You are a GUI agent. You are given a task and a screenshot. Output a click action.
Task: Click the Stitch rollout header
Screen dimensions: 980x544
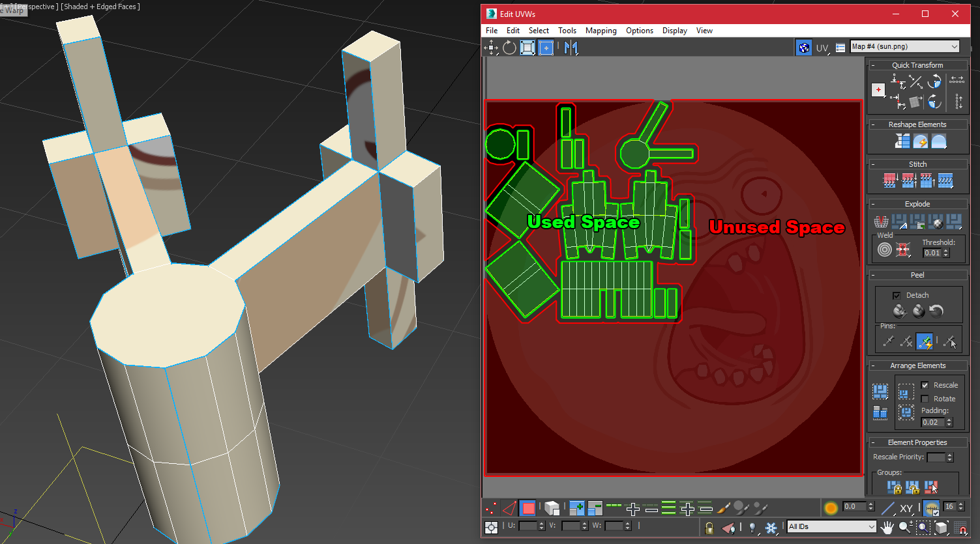(917, 164)
